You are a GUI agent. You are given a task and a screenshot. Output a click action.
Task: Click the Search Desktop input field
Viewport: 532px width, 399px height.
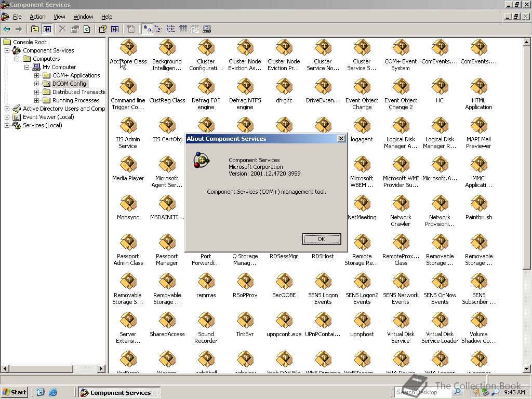[x=422, y=392]
